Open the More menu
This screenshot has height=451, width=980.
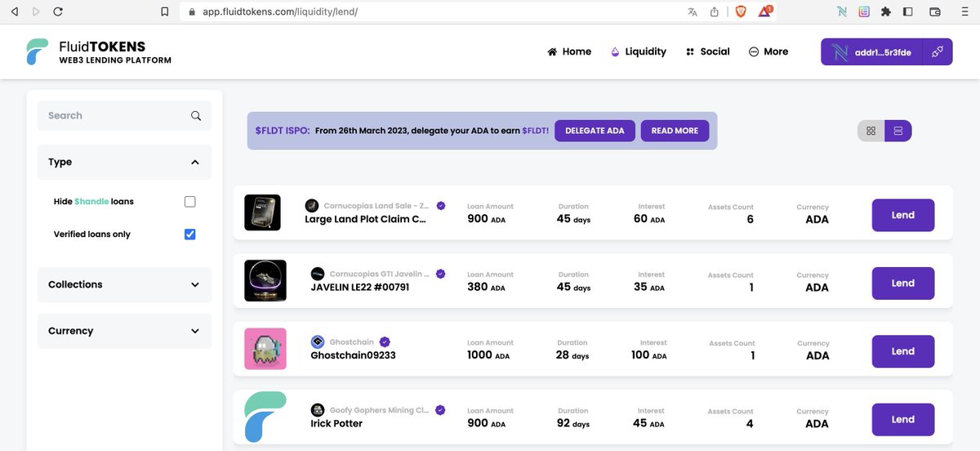click(768, 51)
